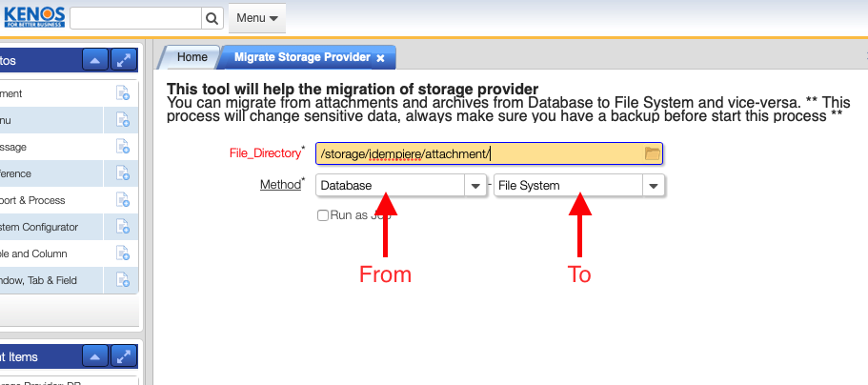This screenshot has width=868, height=385.
Task: Click the File_Directory path input field
Action: [x=476, y=153]
